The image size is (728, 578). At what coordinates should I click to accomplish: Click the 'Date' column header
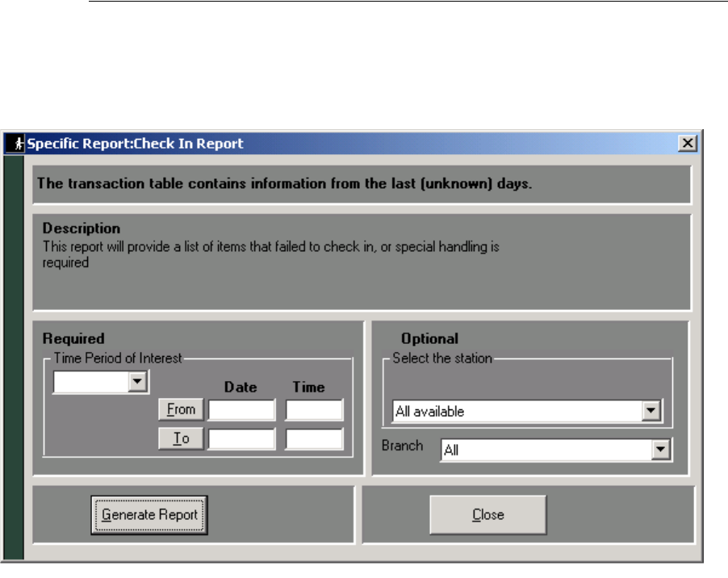pyautogui.click(x=241, y=387)
